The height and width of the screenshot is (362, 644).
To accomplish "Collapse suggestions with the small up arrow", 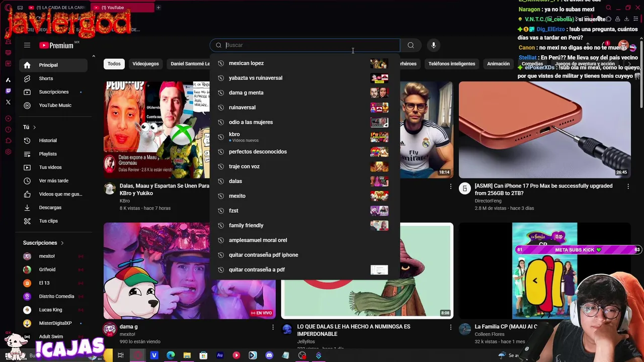I will click(x=94, y=56).
